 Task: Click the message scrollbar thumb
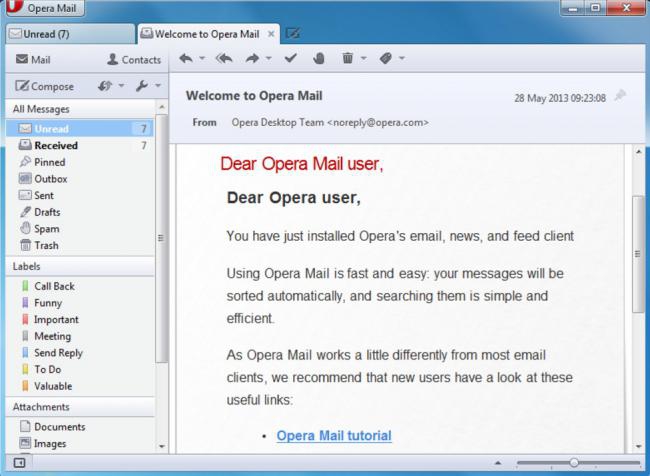(x=638, y=254)
